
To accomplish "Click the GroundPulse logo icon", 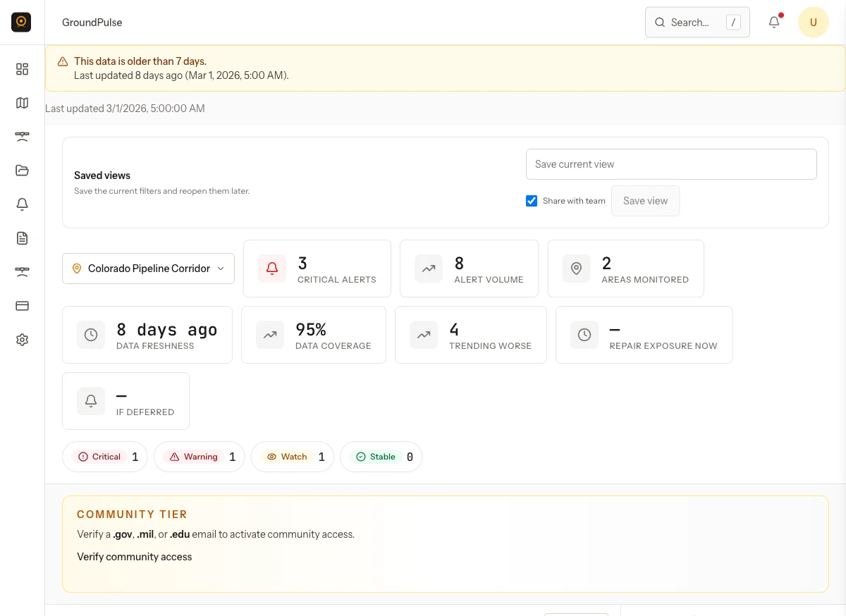I will coord(21,22).
